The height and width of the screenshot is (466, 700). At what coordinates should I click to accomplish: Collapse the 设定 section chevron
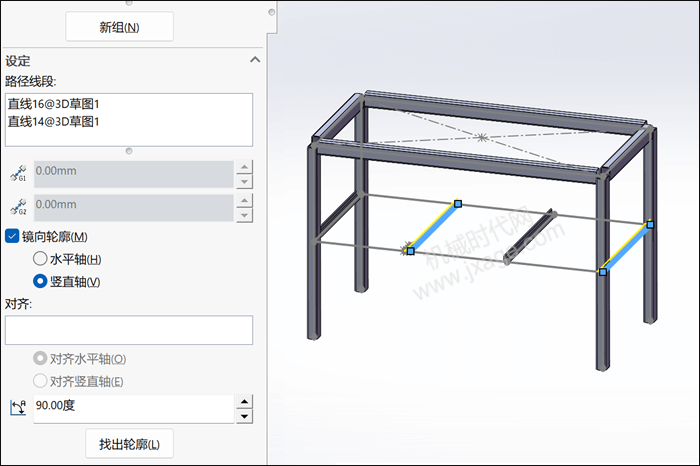click(x=255, y=60)
